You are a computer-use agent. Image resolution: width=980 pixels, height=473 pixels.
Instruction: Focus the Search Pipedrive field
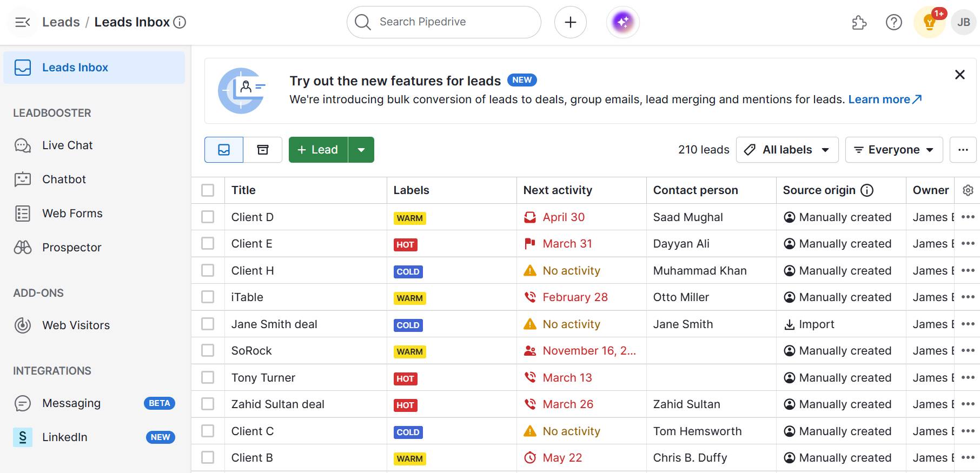click(443, 22)
